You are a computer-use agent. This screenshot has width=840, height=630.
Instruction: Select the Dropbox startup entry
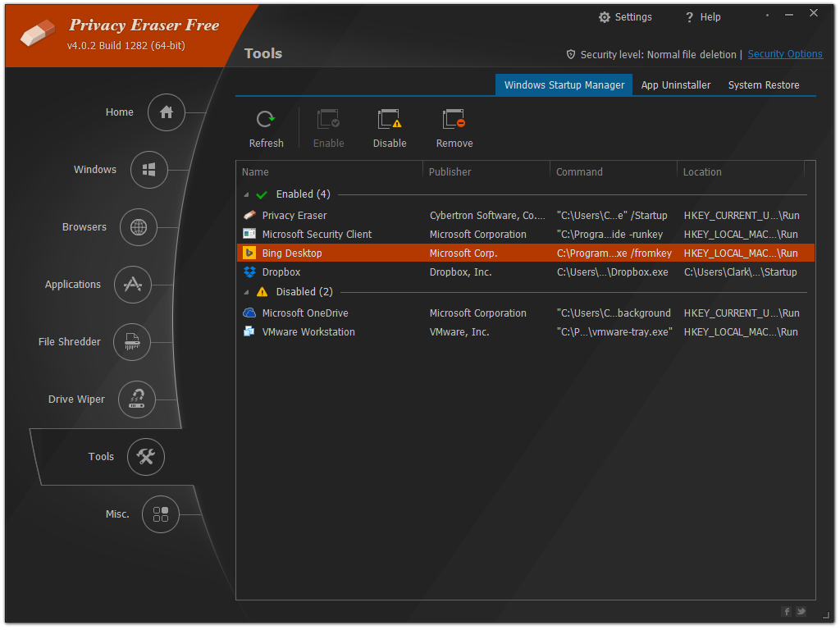tap(281, 272)
